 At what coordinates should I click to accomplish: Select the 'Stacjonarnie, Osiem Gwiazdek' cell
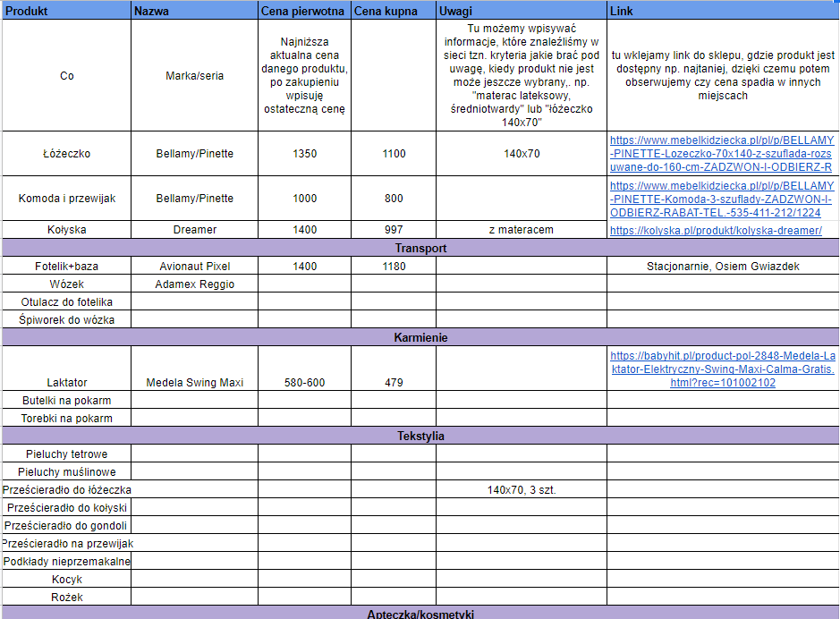[723, 267]
